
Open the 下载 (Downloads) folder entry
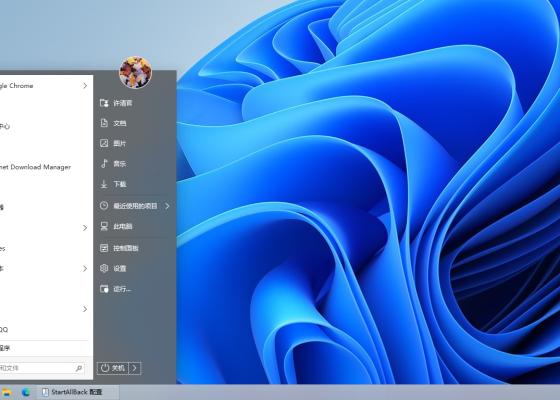pyautogui.click(x=120, y=184)
